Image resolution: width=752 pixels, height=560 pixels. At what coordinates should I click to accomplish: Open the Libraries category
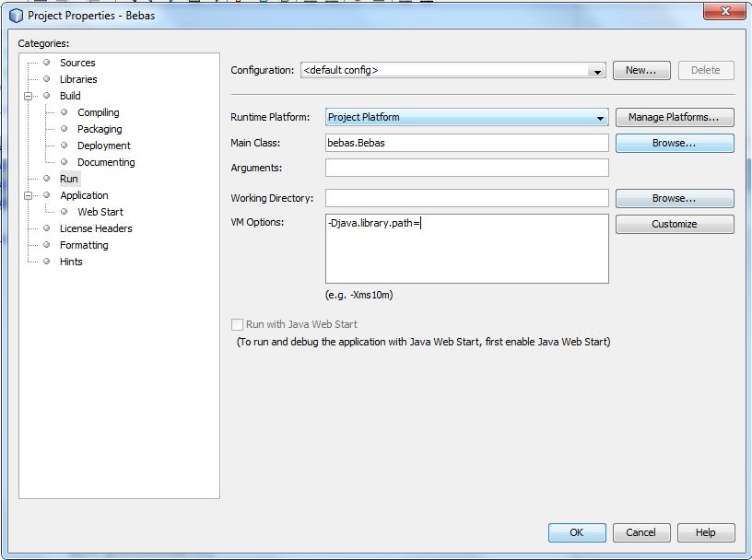pos(78,79)
